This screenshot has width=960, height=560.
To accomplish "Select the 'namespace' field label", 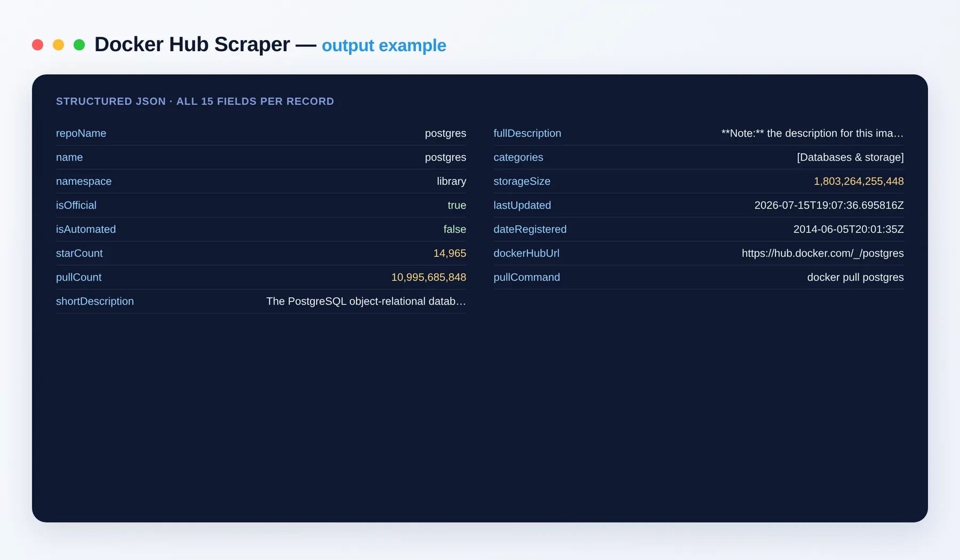I will tap(84, 181).
